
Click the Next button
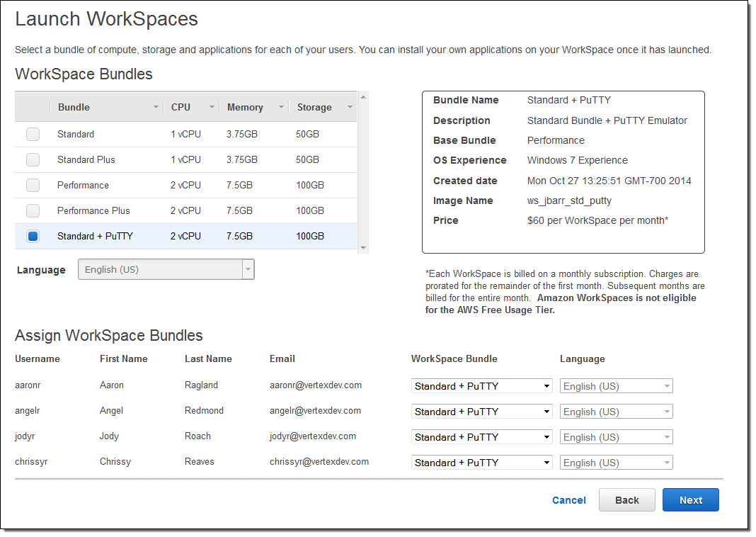click(x=690, y=500)
